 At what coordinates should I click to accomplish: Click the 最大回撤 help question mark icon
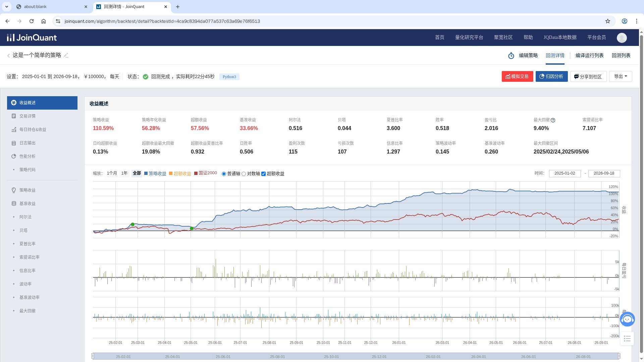[x=553, y=120]
